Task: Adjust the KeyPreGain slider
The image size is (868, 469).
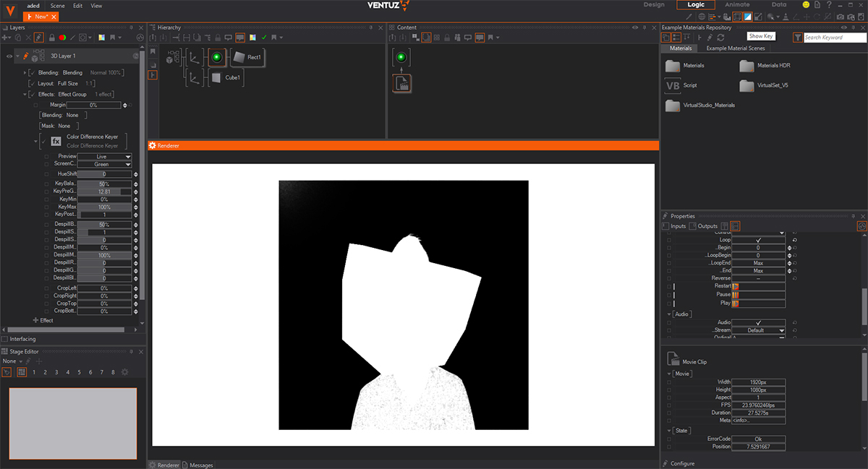Action: (x=105, y=191)
